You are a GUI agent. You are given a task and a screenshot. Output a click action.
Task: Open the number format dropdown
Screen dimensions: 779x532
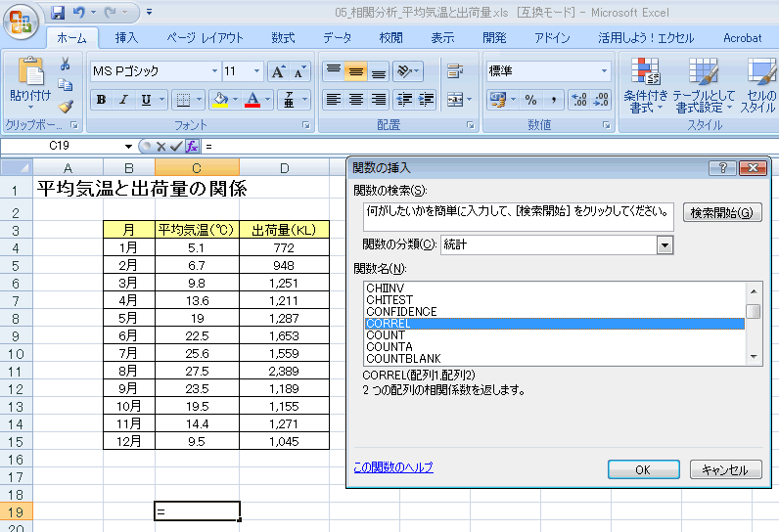click(x=604, y=71)
